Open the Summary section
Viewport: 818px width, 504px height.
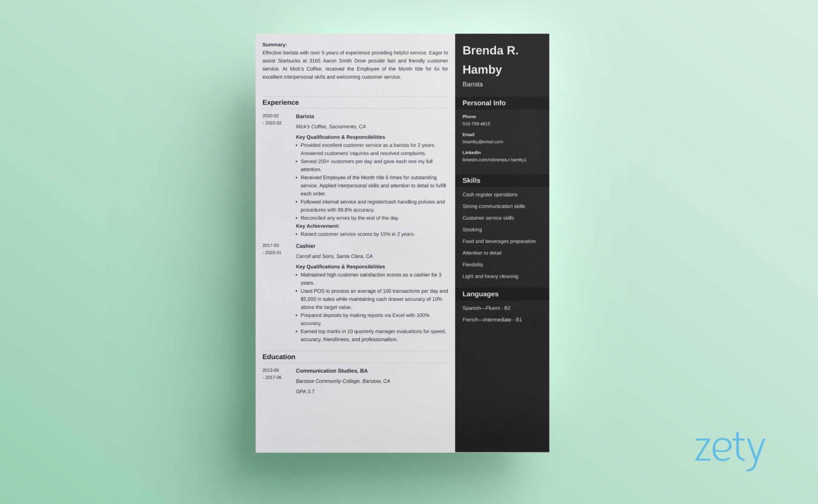click(274, 44)
